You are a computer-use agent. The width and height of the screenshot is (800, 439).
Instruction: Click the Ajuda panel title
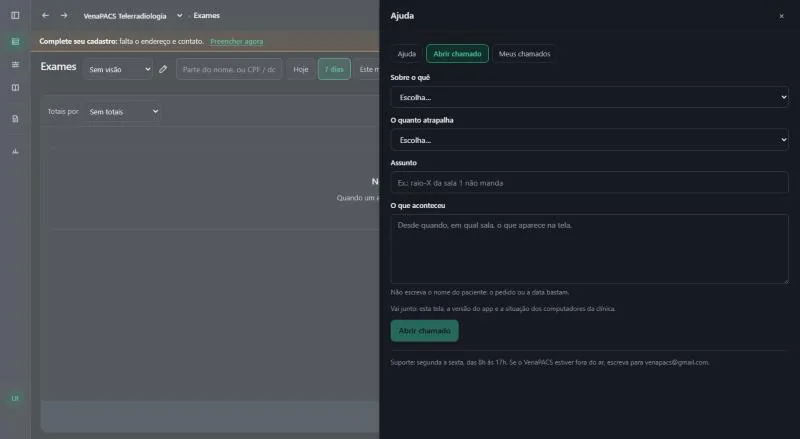pyautogui.click(x=402, y=16)
